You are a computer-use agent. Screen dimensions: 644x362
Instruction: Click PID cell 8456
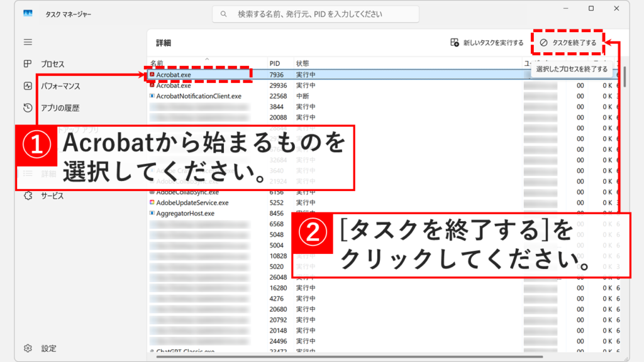277,214
